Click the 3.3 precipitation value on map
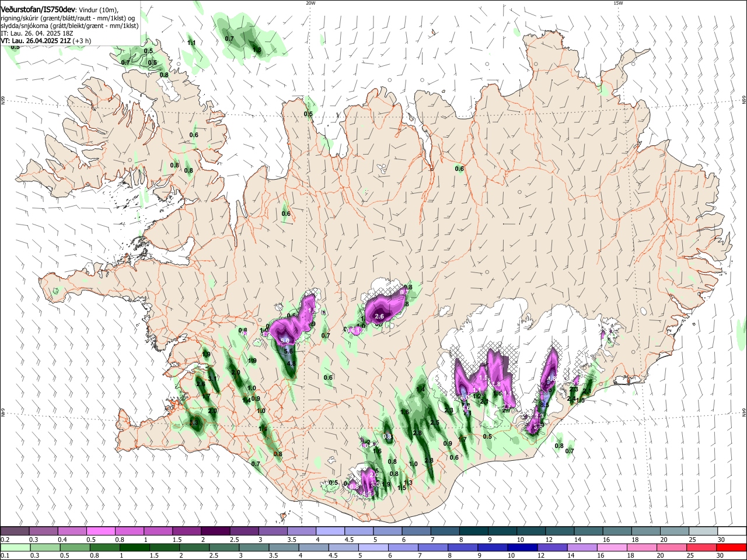The image size is (747, 560). (x=194, y=422)
